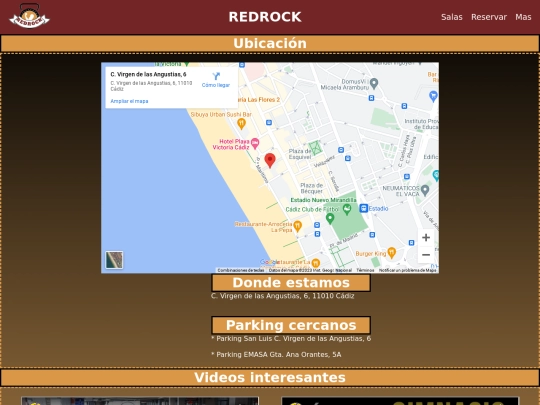Click the red location pin on the map
This screenshot has height=405, width=540.
[270, 160]
